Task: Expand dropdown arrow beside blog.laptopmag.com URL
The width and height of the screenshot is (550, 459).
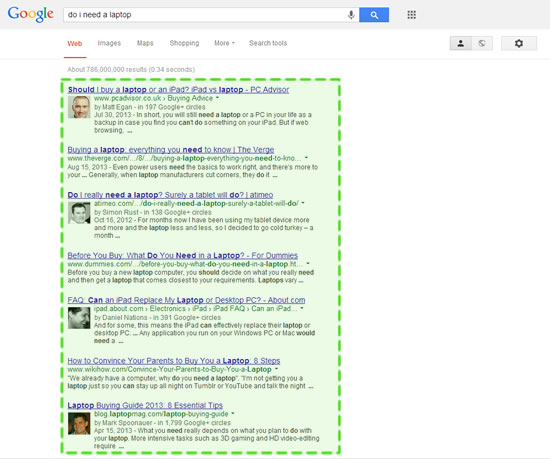Action: pyautogui.click(x=233, y=414)
